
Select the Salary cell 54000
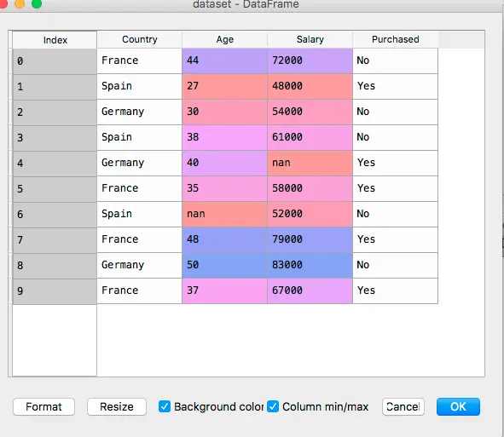310,112
